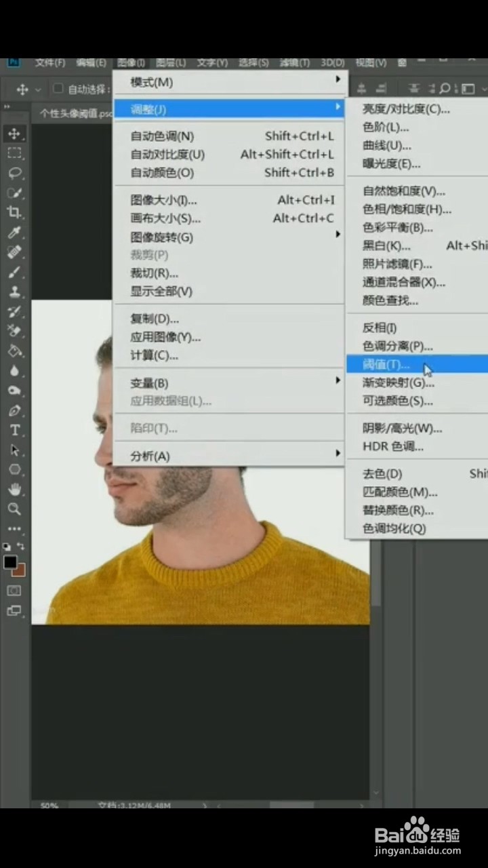Select the Rectangular Marquee tool
488x868 pixels.
14,153
